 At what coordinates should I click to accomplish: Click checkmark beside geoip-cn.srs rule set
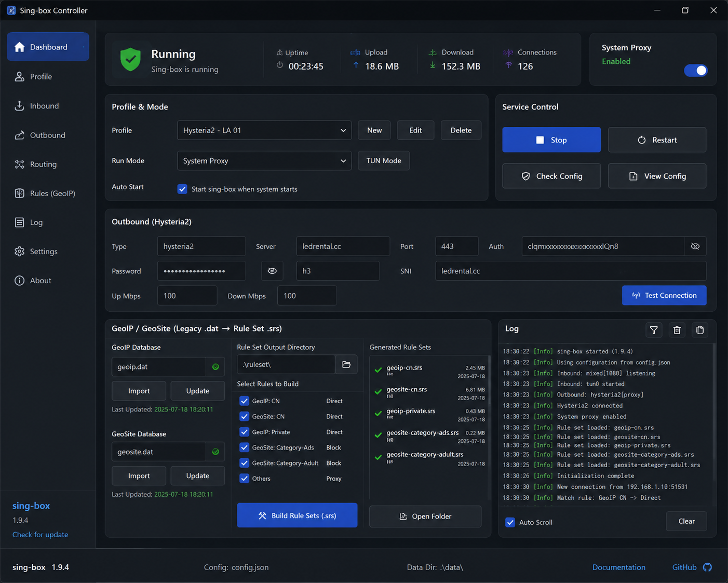click(378, 370)
